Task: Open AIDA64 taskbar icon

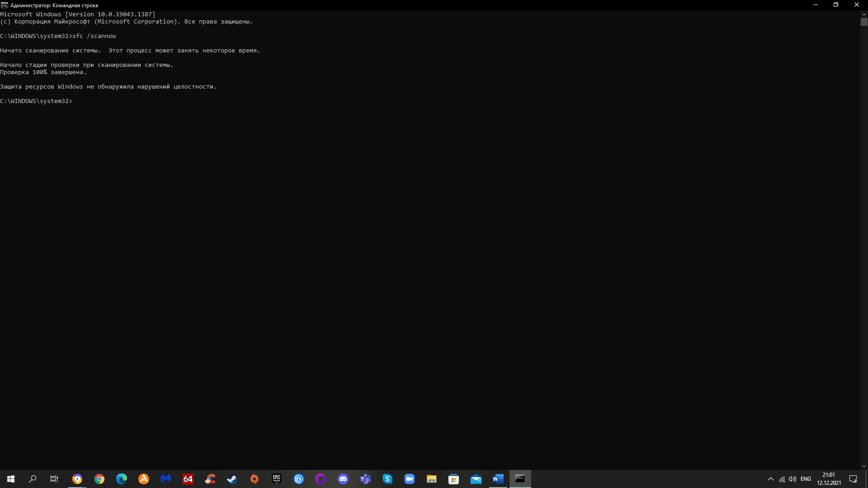Action: pos(188,479)
